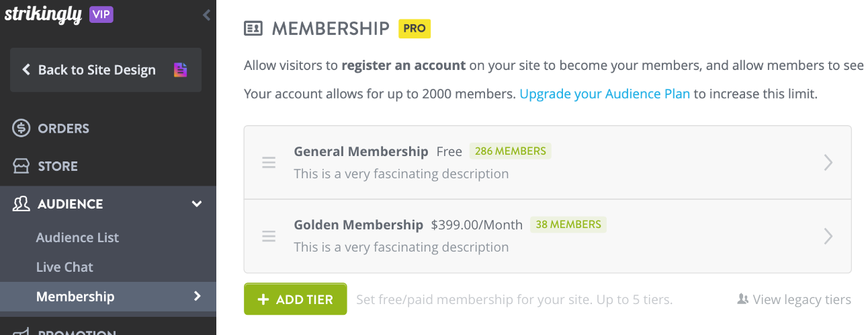
Task: Select the Orders sidebar section
Action: [108, 128]
